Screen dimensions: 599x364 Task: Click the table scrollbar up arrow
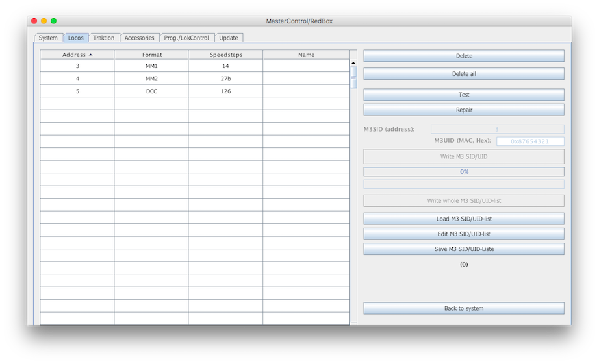pos(353,64)
